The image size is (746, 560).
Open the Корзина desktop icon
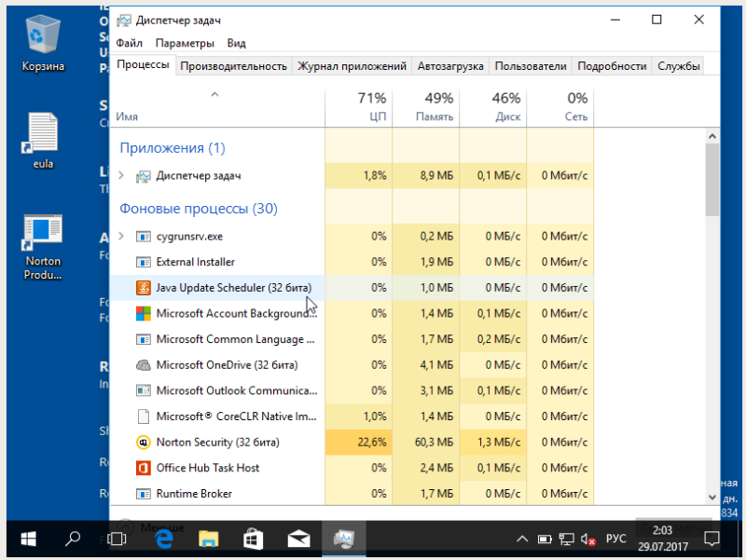pos(43,43)
